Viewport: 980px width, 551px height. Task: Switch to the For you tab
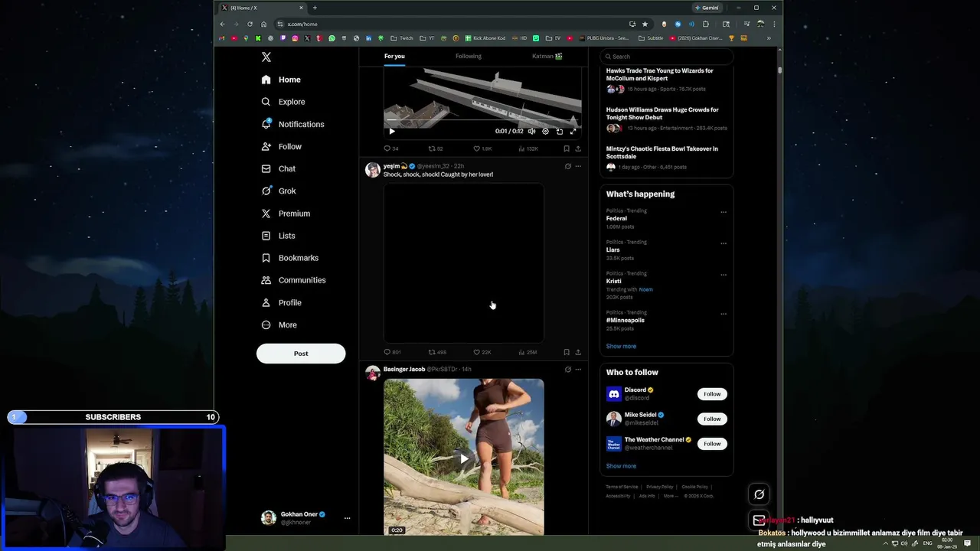tap(394, 56)
